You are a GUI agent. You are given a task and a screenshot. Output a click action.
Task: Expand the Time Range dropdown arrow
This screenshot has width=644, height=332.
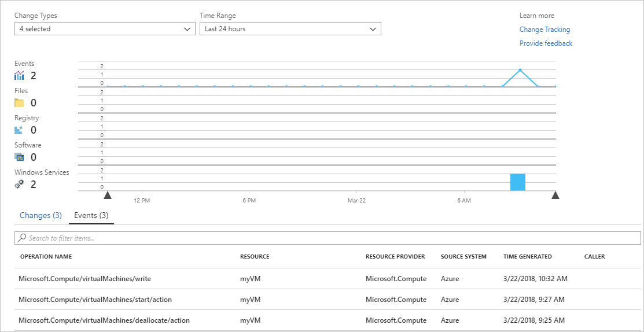[373, 29]
